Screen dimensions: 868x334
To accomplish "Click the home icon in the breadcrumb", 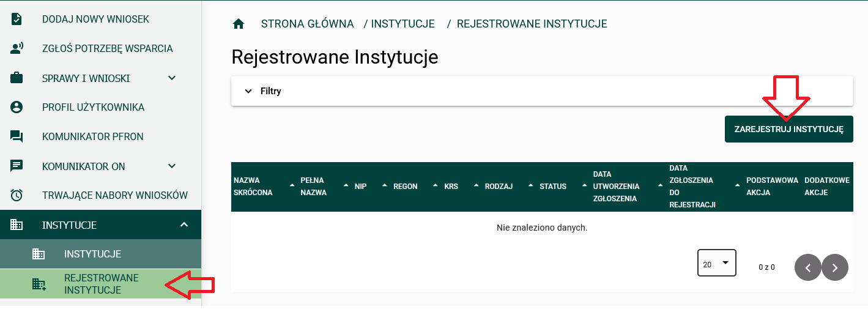I will (x=239, y=24).
